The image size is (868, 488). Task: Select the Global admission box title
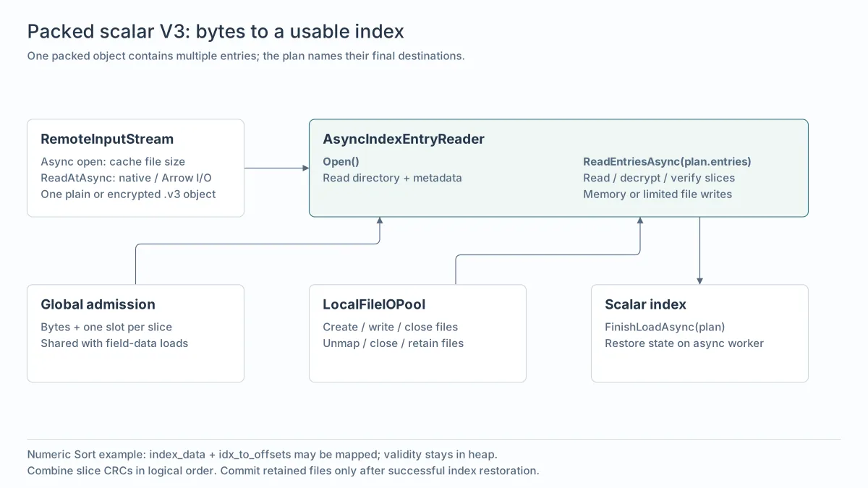[x=98, y=304]
